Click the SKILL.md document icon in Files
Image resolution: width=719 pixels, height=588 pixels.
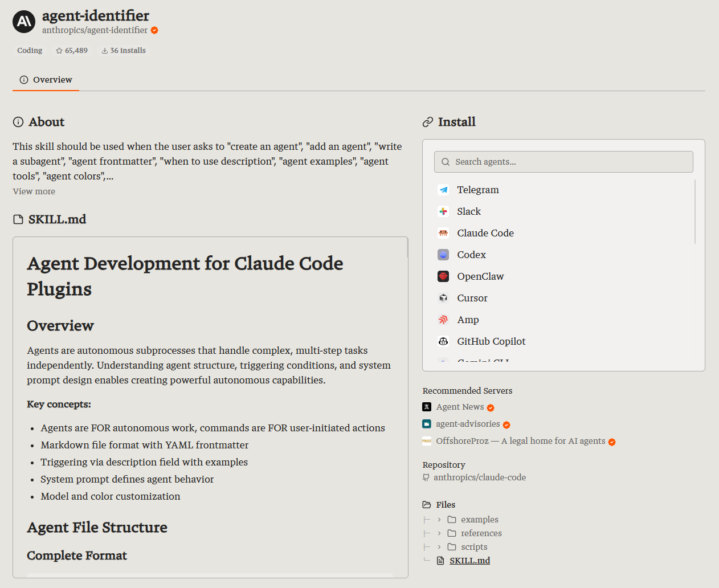pos(440,561)
